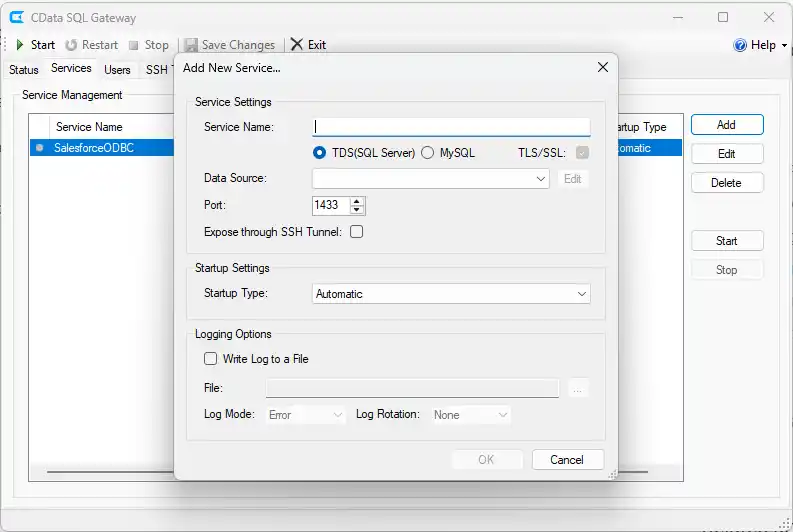
Task: Enable Write Log to a File
Action: (210, 359)
